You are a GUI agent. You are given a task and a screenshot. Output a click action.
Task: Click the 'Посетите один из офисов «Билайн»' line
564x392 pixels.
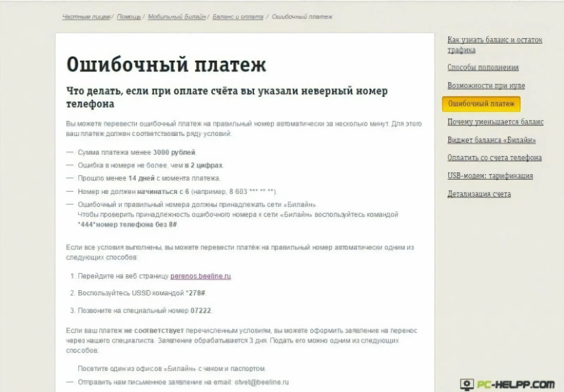[172, 369]
